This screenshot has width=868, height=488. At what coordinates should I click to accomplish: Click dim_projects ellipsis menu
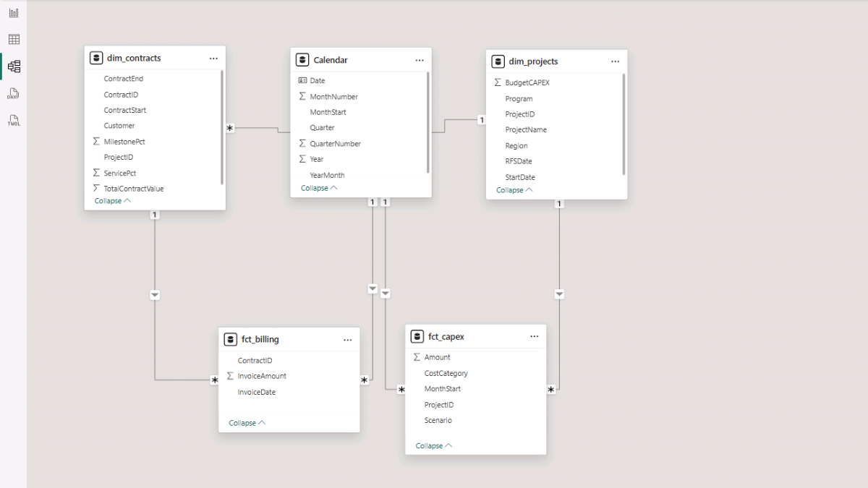click(x=615, y=61)
